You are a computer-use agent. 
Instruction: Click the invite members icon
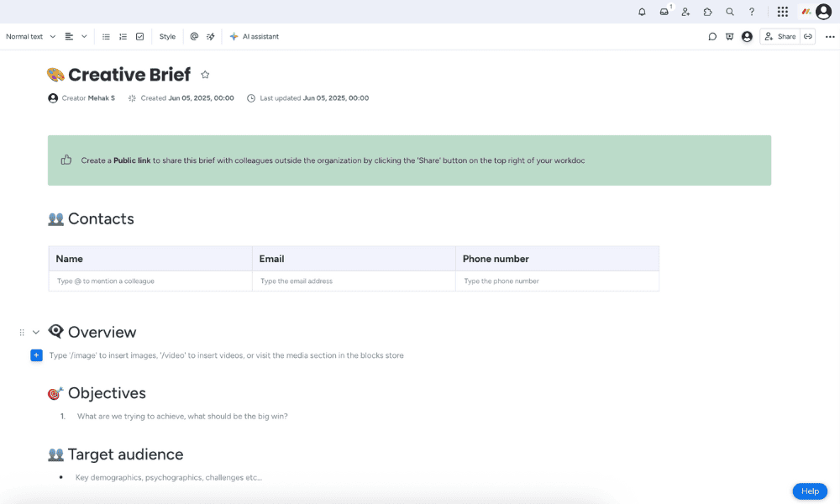click(x=685, y=12)
